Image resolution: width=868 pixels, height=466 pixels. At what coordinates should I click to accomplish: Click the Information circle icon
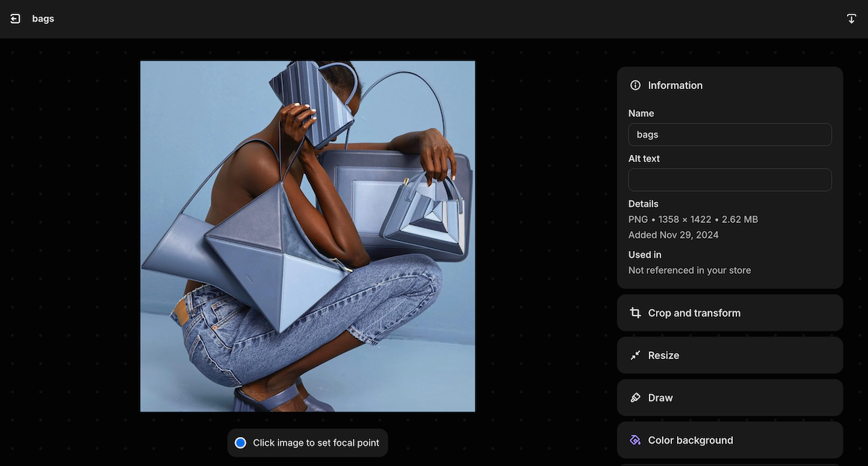[x=635, y=85]
